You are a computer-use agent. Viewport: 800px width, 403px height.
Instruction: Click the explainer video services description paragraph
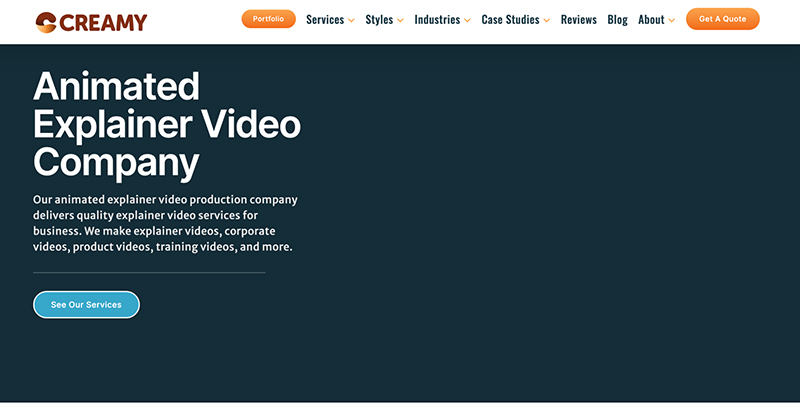165,223
